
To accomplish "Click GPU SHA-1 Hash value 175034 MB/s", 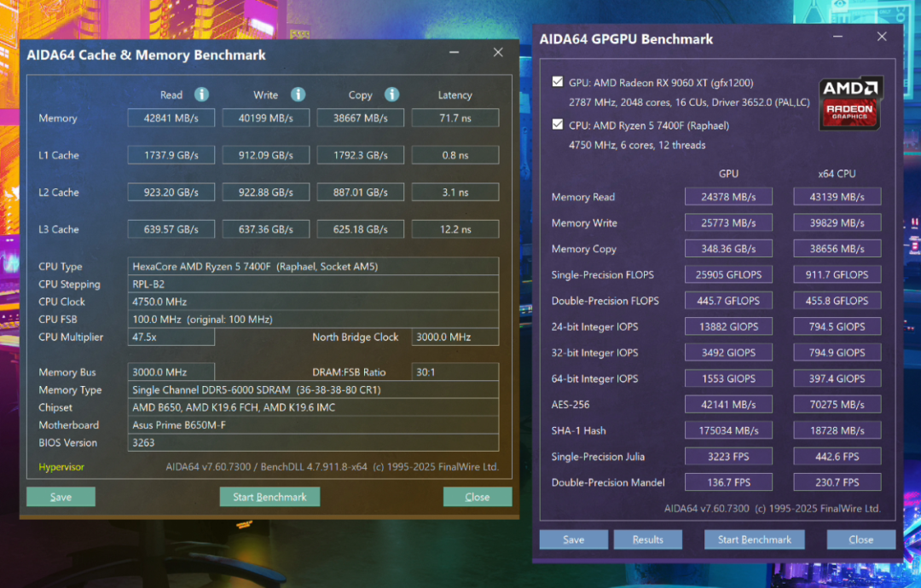I will pos(728,430).
